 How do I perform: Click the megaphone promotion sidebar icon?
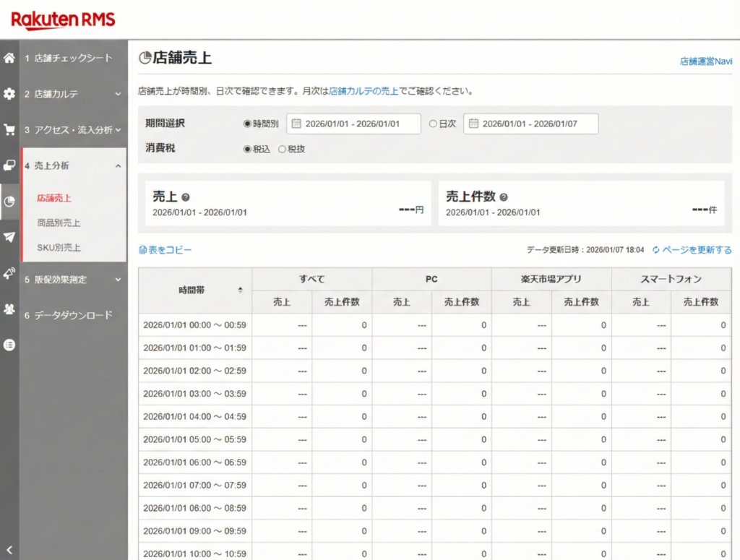tap(9, 273)
